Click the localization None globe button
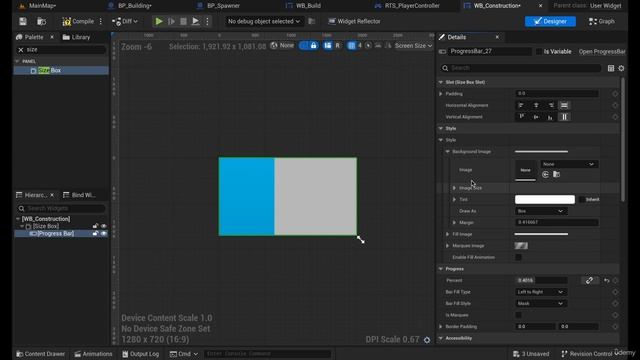 [x=282, y=46]
